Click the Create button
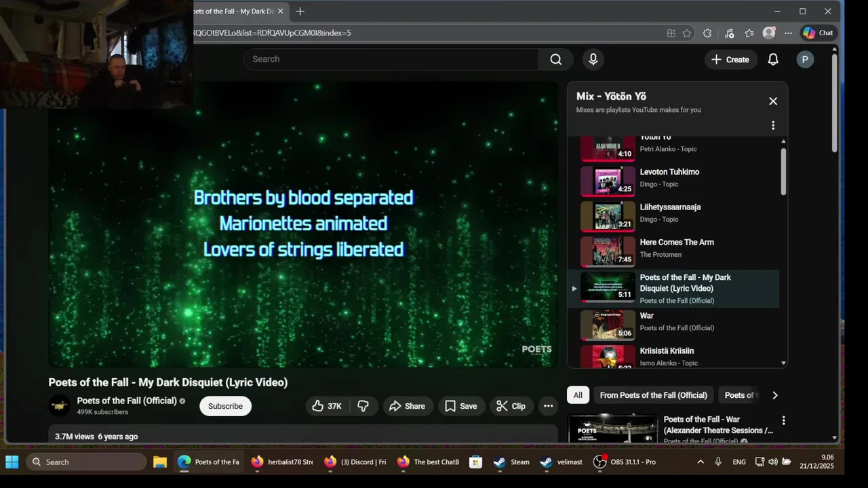The image size is (868, 488). pyautogui.click(x=730, y=60)
